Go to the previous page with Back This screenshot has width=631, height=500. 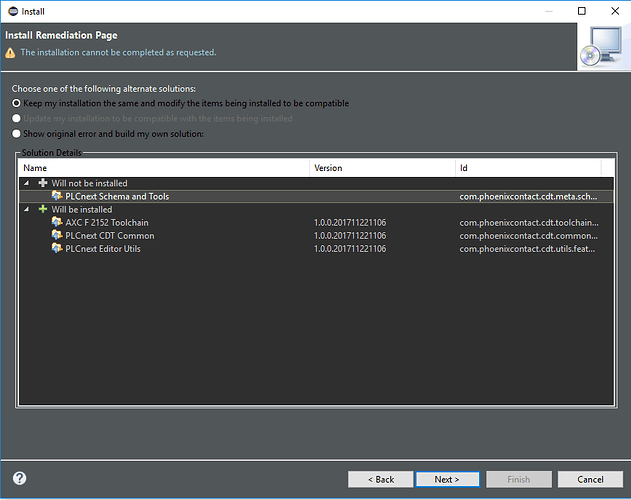(x=381, y=479)
